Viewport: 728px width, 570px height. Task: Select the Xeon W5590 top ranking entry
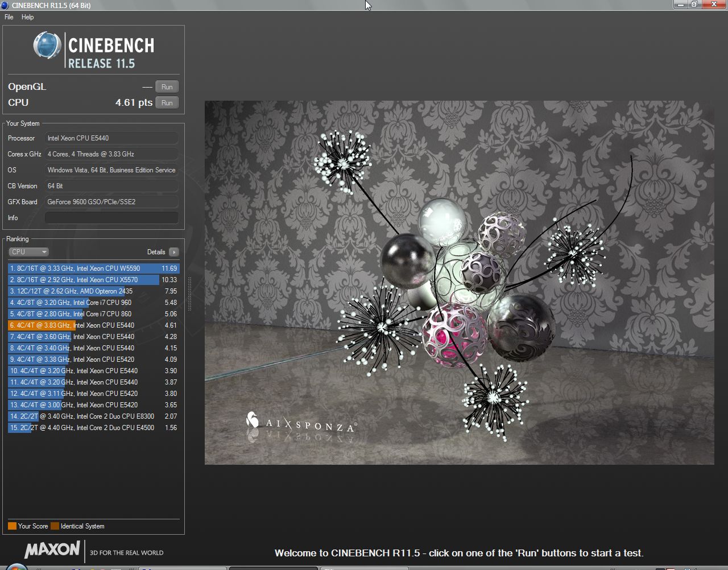(x=93, y=269)
